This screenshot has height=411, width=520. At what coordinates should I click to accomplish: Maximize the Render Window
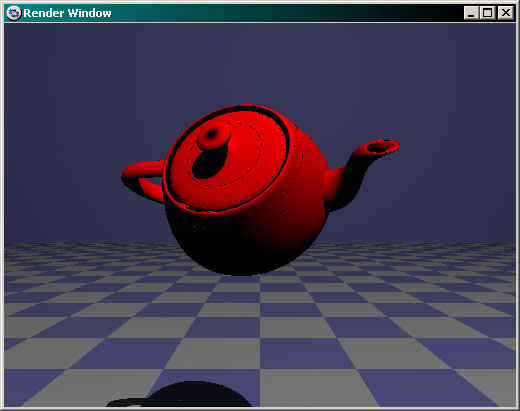point(487,13)
